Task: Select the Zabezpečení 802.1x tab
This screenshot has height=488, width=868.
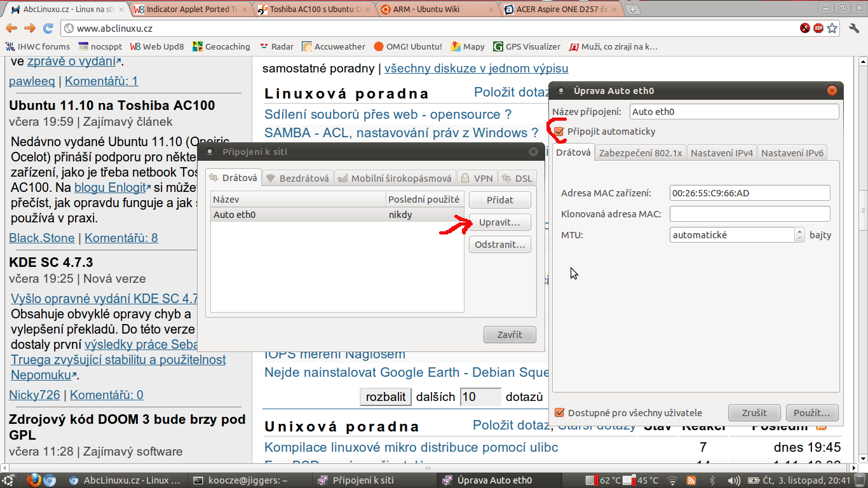Action: [641, 152]
